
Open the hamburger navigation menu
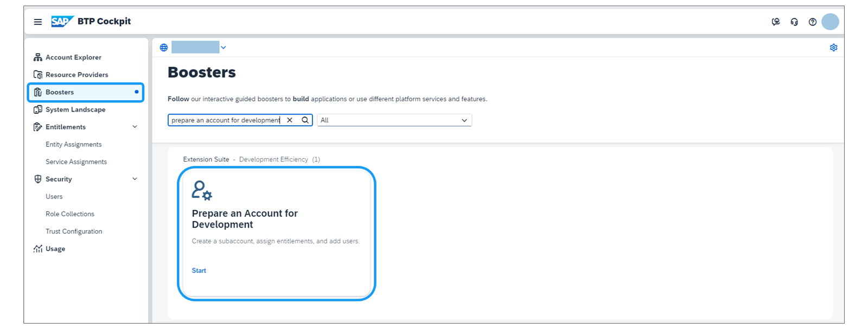tap(38, 22)
